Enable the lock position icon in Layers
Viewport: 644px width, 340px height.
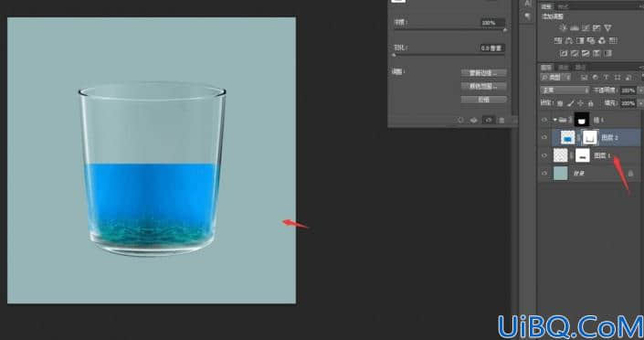point(580,103)
